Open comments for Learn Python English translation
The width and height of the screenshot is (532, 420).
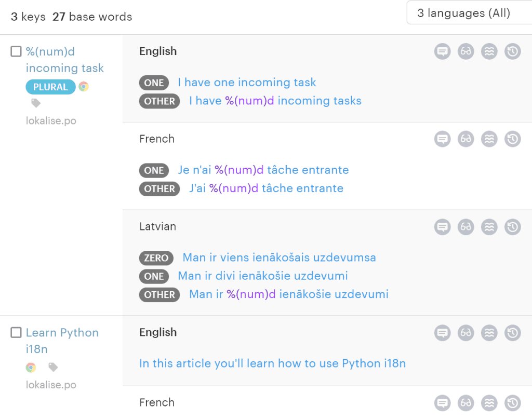(x=442, y=333)
